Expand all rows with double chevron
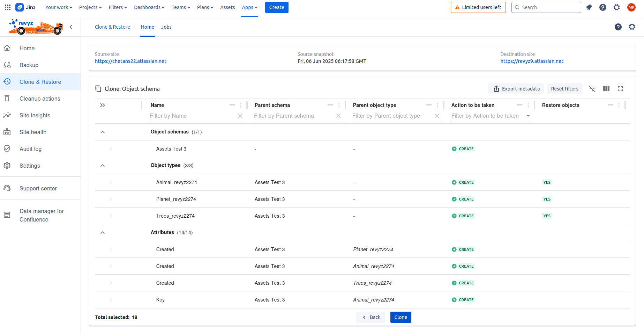The image size is (644, 334). (x=103, y=105)
